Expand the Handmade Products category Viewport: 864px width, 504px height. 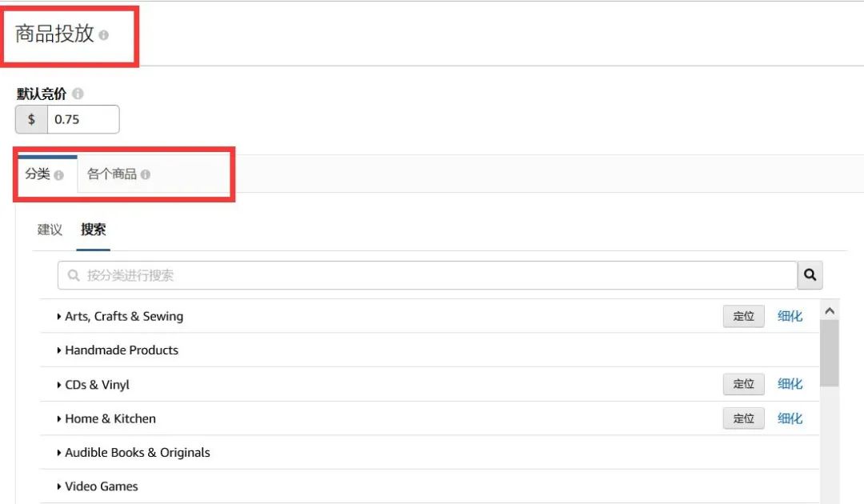[x=59, y=350]
